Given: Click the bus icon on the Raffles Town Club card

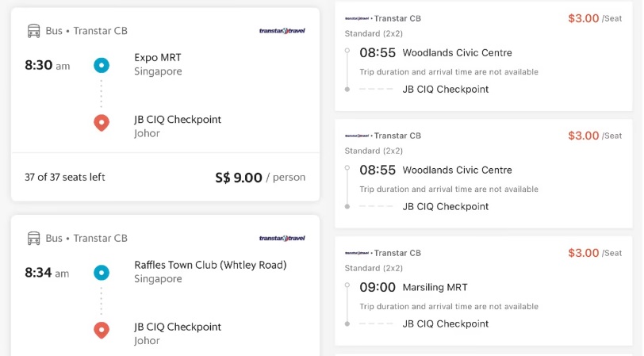Looking at the screenshot, I should [x=33, y=238].
